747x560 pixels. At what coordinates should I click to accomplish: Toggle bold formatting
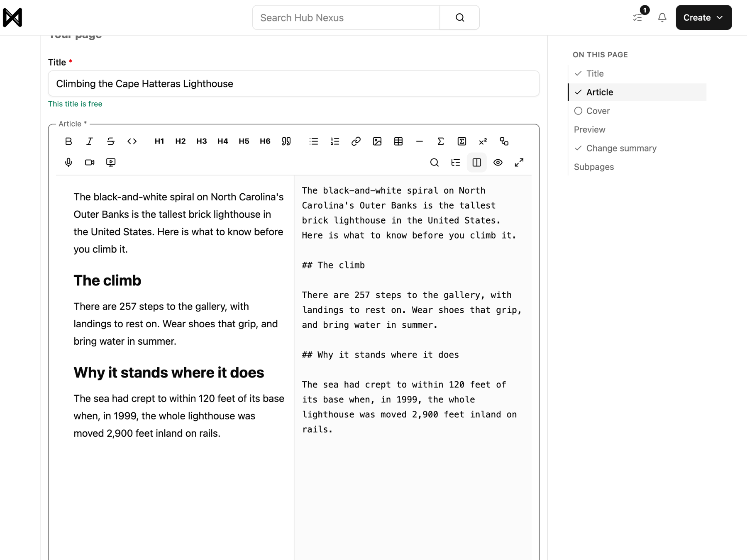point(68,141)
